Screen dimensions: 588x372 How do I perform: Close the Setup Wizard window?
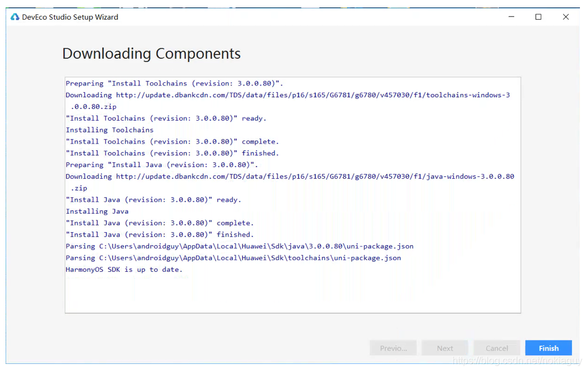(566, 17)
